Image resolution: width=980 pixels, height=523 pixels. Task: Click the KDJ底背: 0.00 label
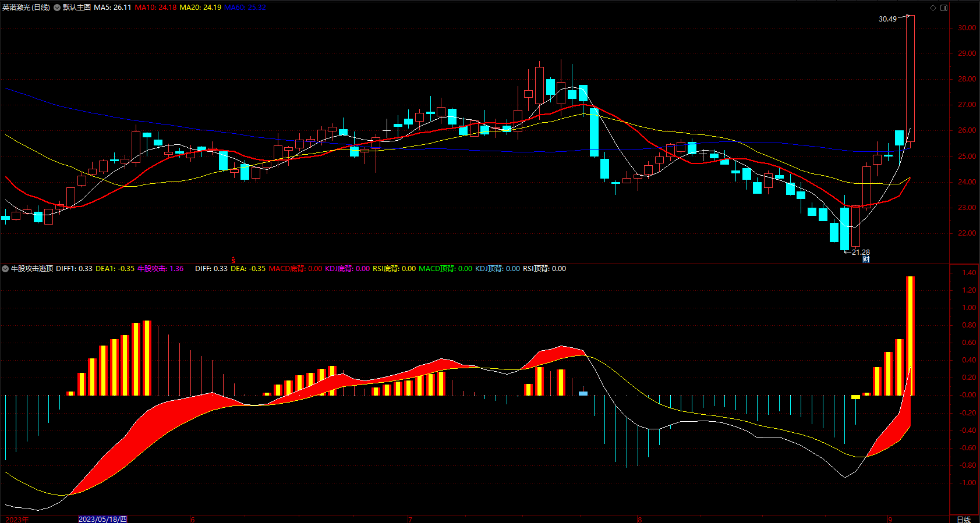click(347, 269)
